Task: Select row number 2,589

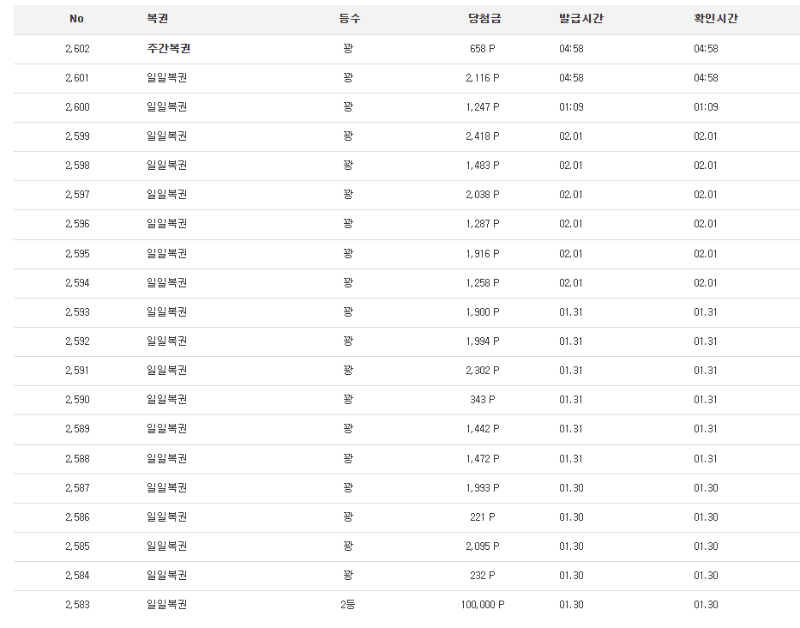Action: pos(77,429)
